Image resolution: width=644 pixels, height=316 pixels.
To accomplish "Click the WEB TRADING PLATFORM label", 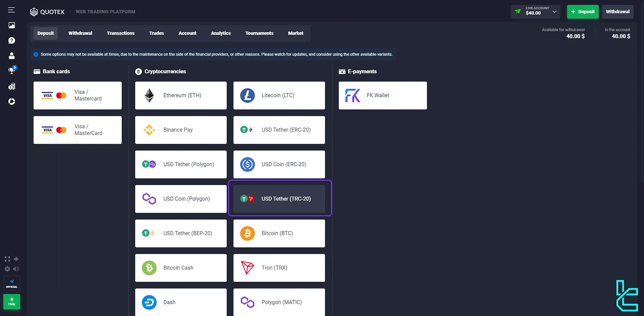I will coord(105,12).
